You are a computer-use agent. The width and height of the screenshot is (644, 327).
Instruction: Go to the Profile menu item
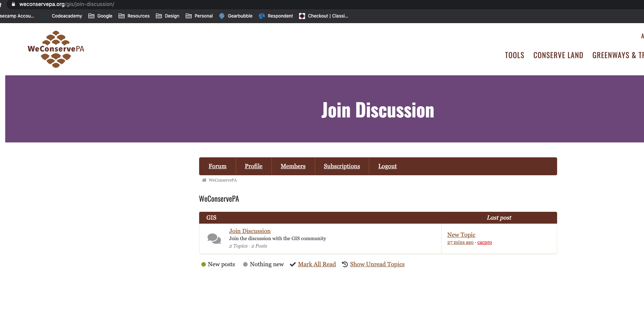pos(254,166)
